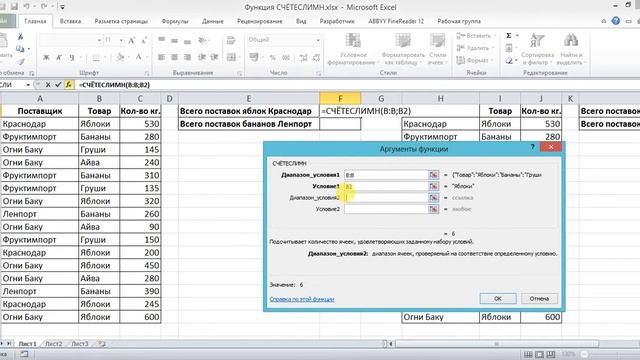640x360 pixels.
Task: Click Отмена button in the dialog
Action: coord(539,299)
